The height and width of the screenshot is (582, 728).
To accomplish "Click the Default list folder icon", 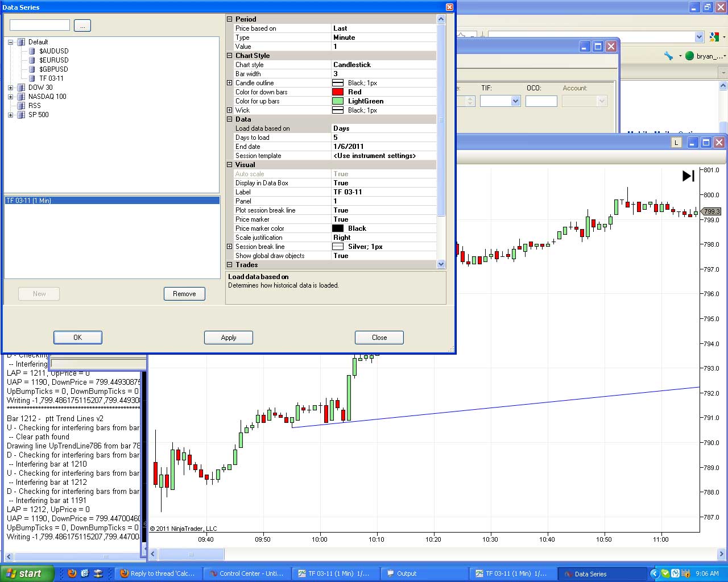I will pyautogui.click(x=22, y=42).
